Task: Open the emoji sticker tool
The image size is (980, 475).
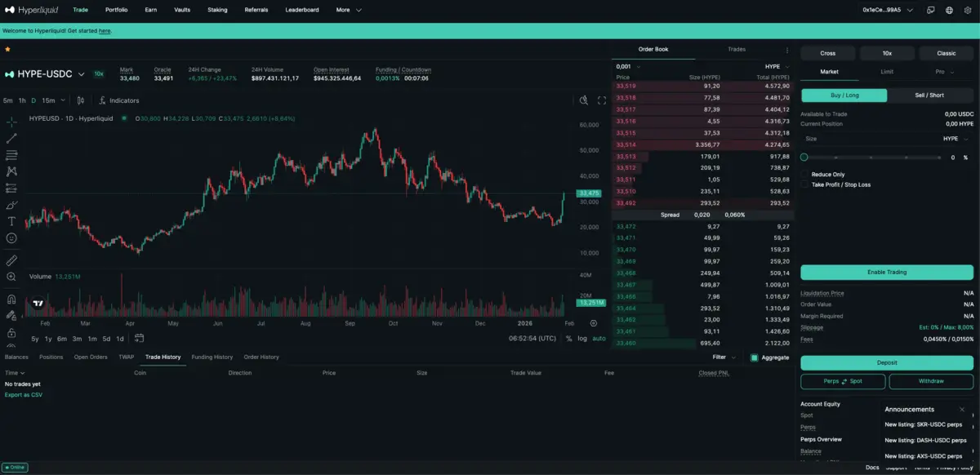Action: [11, 238]
